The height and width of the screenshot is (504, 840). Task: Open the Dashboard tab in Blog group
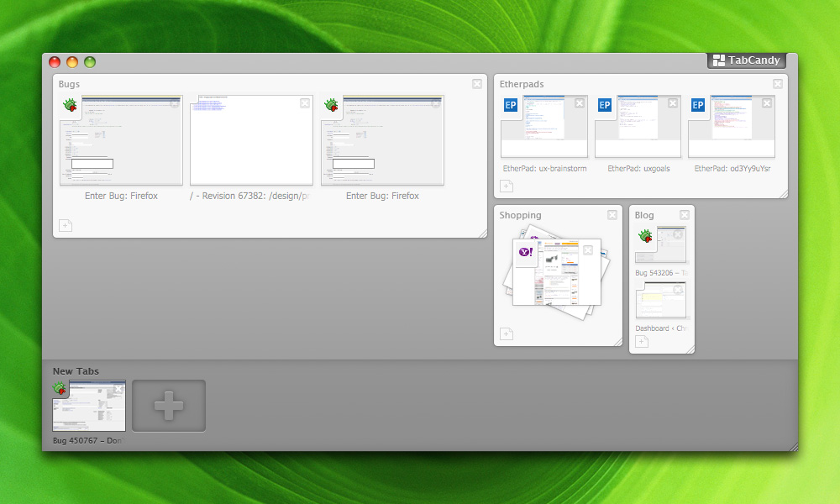pos(661,301)
